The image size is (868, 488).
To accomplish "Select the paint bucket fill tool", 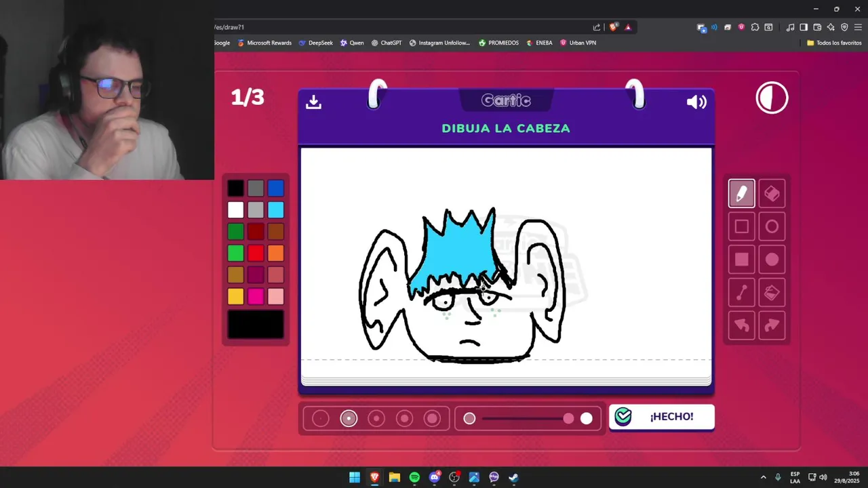I will 772,293.
